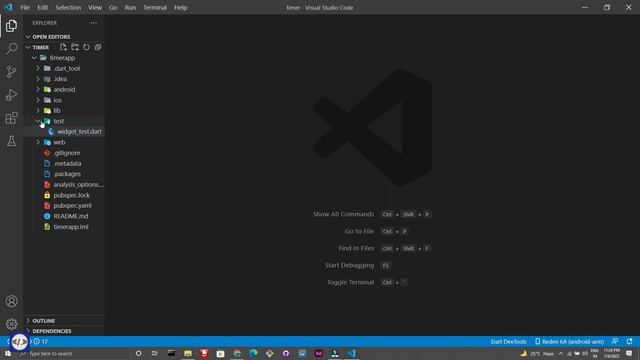Screen dimensions: 640x360
Task: Click the Windows Start button
Action: pyautogui.click(x=7, y=353)
